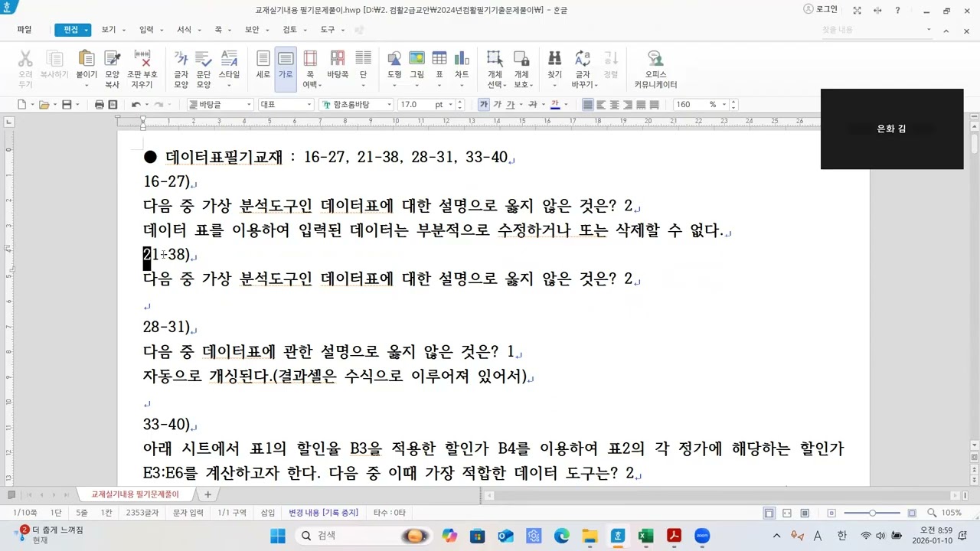Open the 대표 language dropdown

pos(309,105)
